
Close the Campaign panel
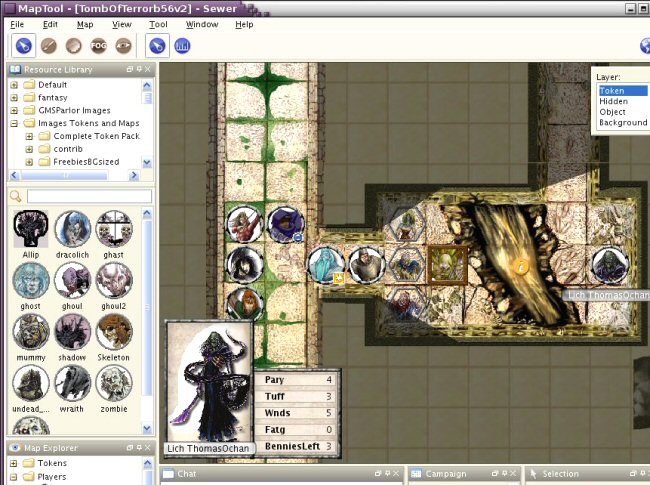[513, 473]
